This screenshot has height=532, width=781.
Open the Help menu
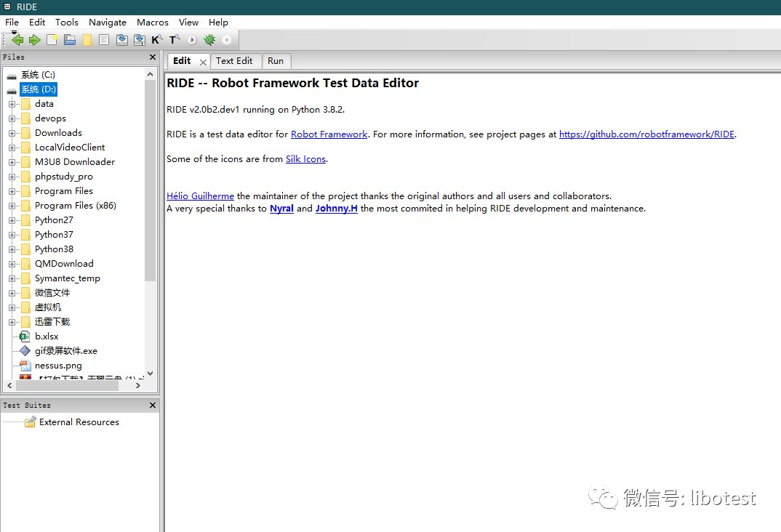(x=218, y=23)
